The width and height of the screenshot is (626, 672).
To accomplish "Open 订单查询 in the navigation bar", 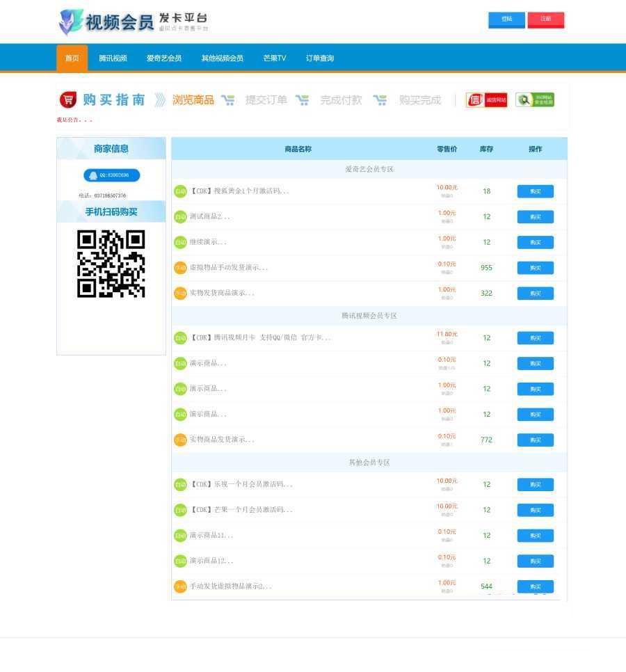I will pos(320,58).
